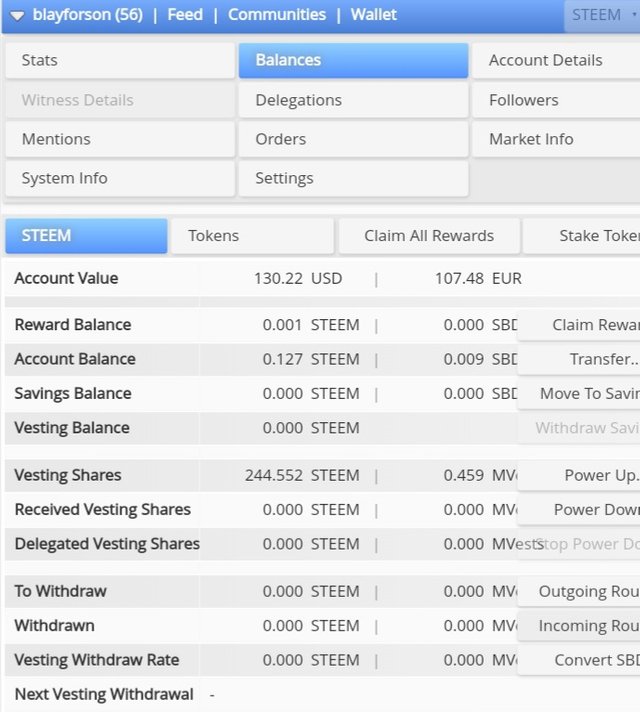Click the Stake Tokens button
This screenshot has height=712, width=640.
[x=581, y=236]
